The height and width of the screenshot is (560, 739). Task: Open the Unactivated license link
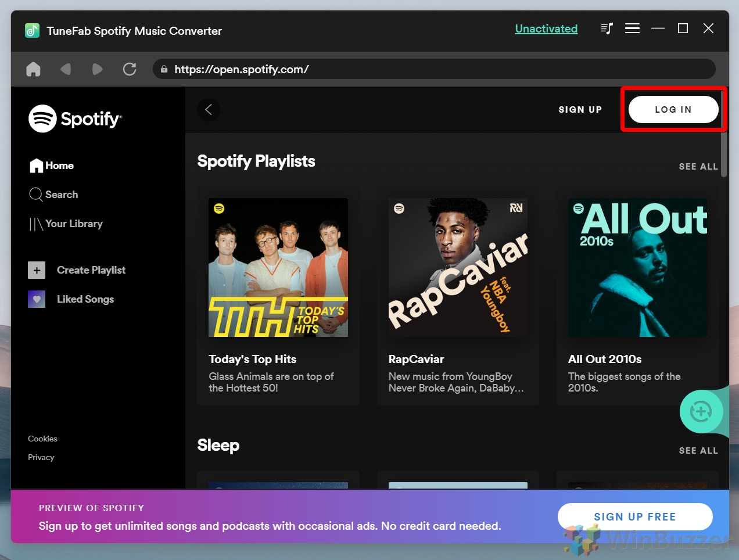[546, 28]
